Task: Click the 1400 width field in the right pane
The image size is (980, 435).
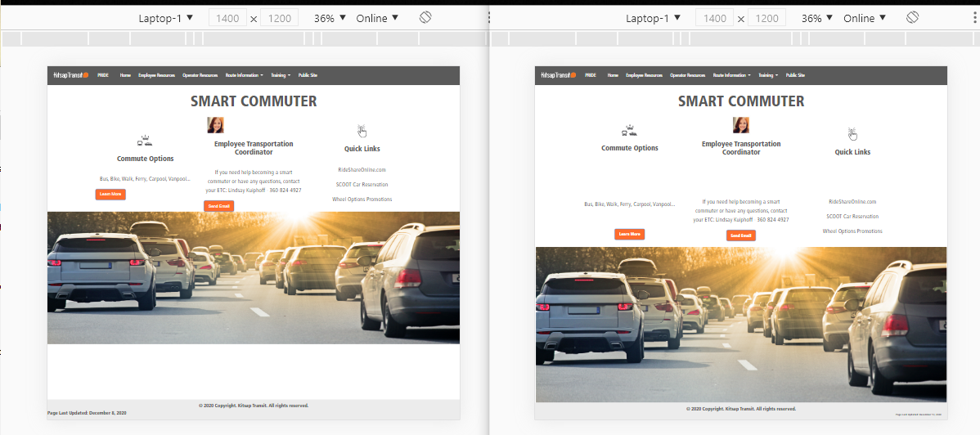Action: pos(715,18)
